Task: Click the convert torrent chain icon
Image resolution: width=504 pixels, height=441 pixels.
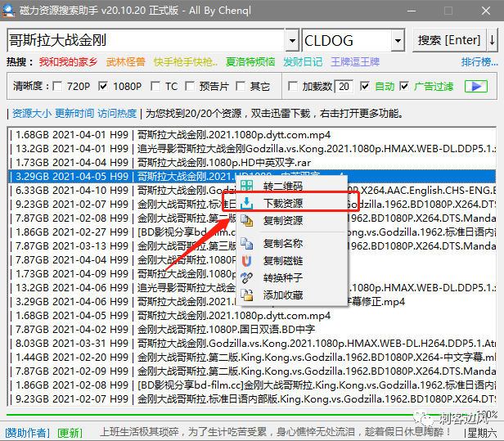Action: [247, 277]
